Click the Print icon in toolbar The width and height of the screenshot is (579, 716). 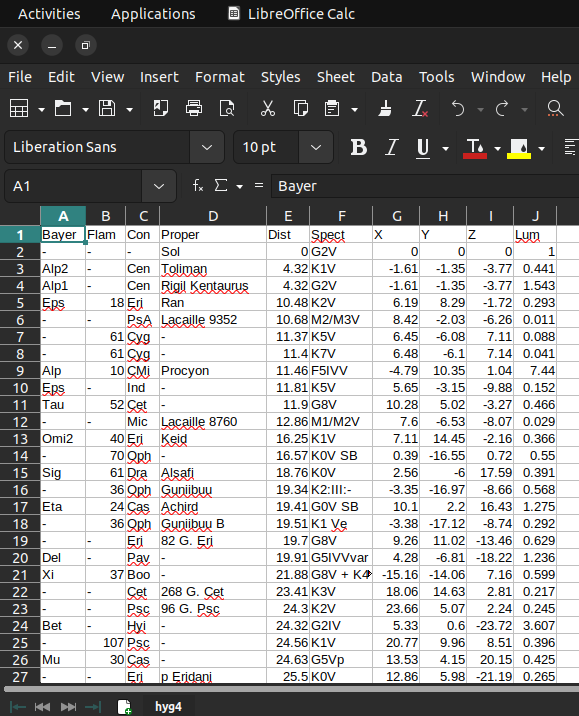(x=194, y=109)
